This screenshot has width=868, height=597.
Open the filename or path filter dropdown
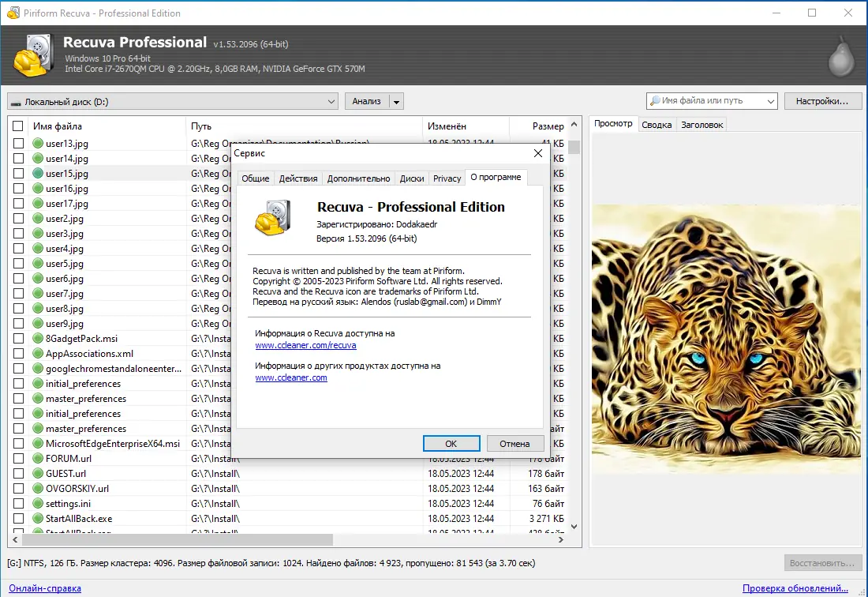(x=770, y=101)
